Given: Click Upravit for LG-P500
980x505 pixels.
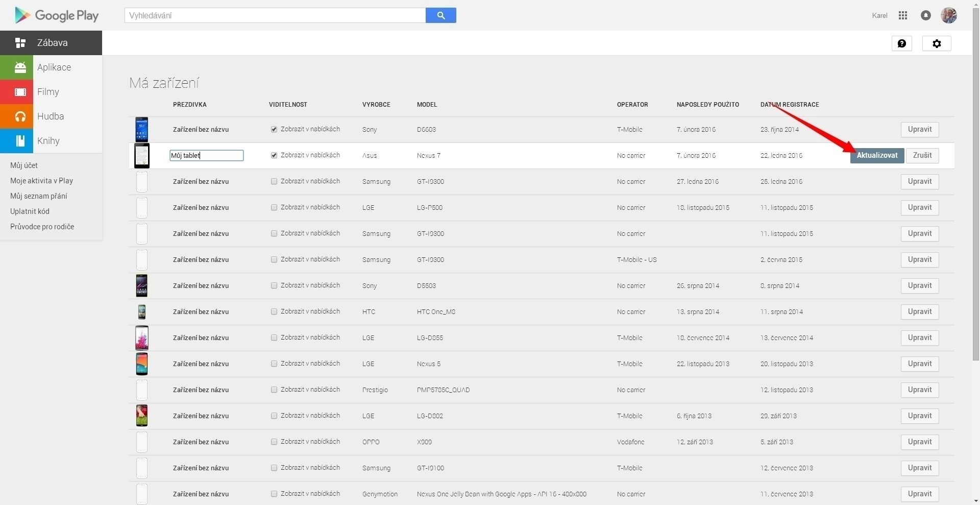Looking at the screenshot, I should point(920,208).
